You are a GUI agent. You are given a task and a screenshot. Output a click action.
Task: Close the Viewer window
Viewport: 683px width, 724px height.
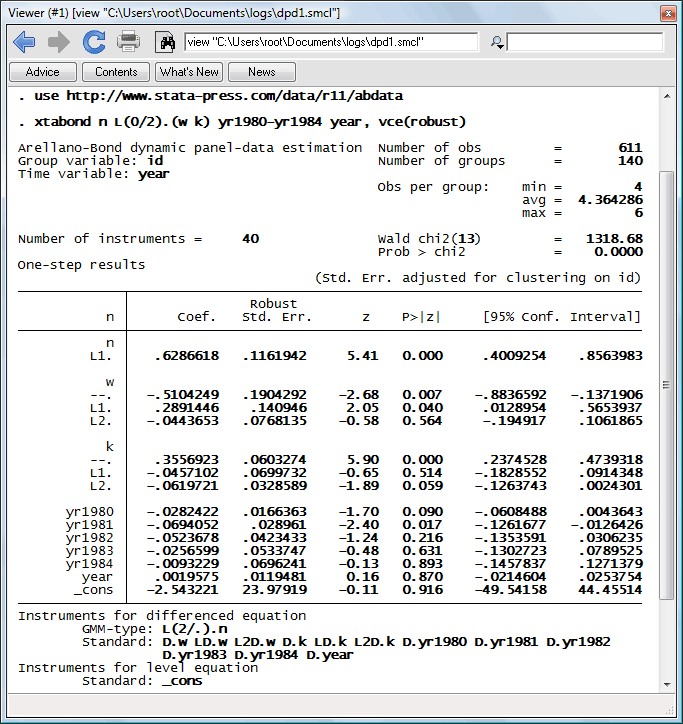(668, 13)
